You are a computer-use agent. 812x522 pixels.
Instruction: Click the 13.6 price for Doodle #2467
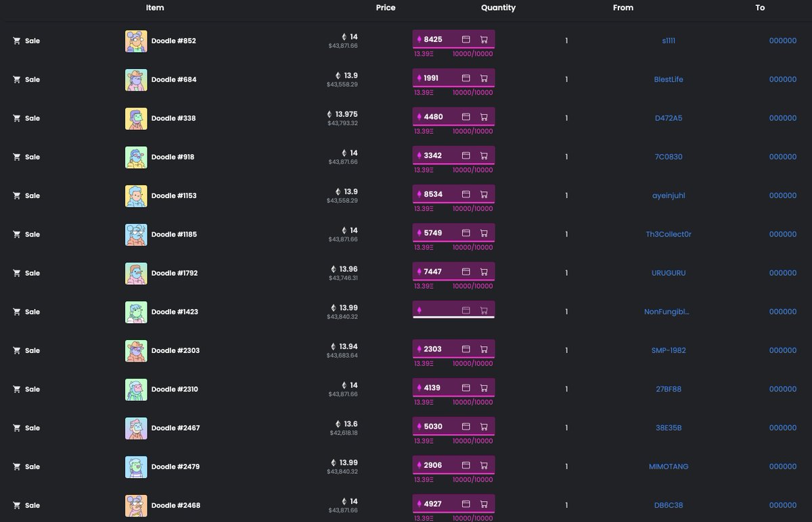[351, 424]
